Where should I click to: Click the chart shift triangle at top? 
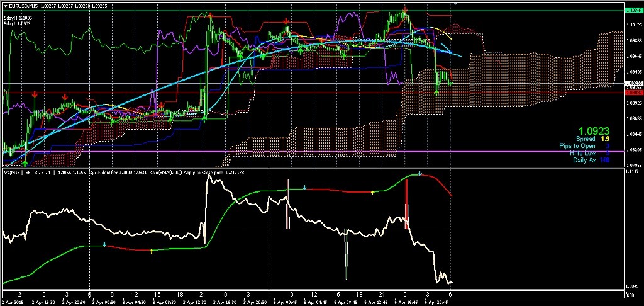pyautogui.click(x=454, y=4)
